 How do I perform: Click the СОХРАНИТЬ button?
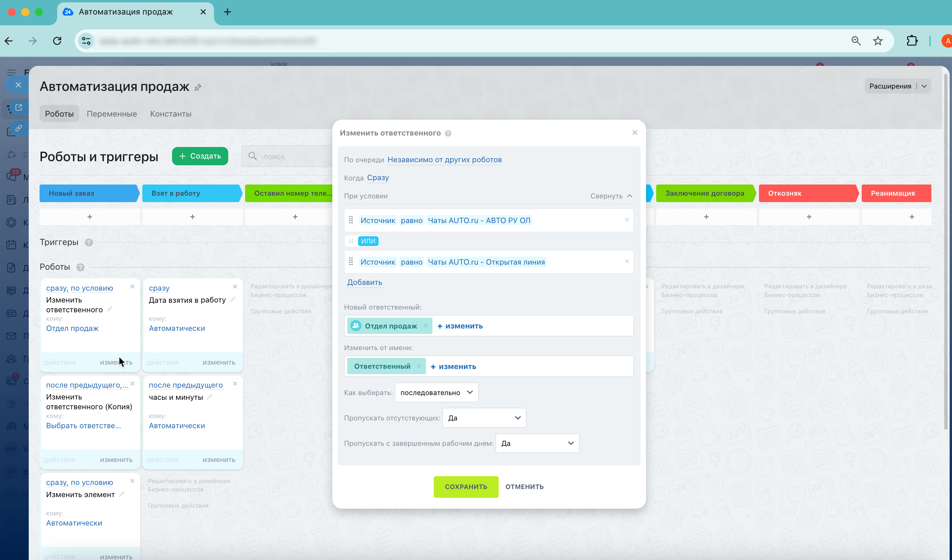click(466, 487)
